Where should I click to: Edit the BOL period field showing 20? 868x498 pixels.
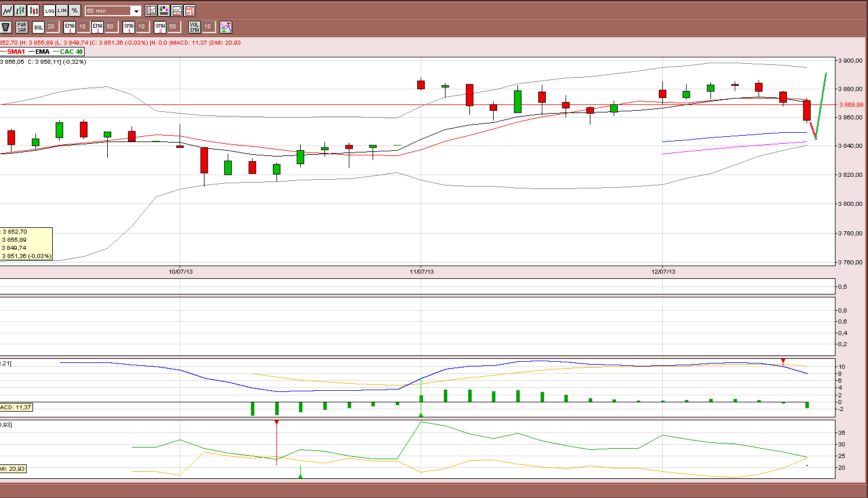tap(52, 27)
